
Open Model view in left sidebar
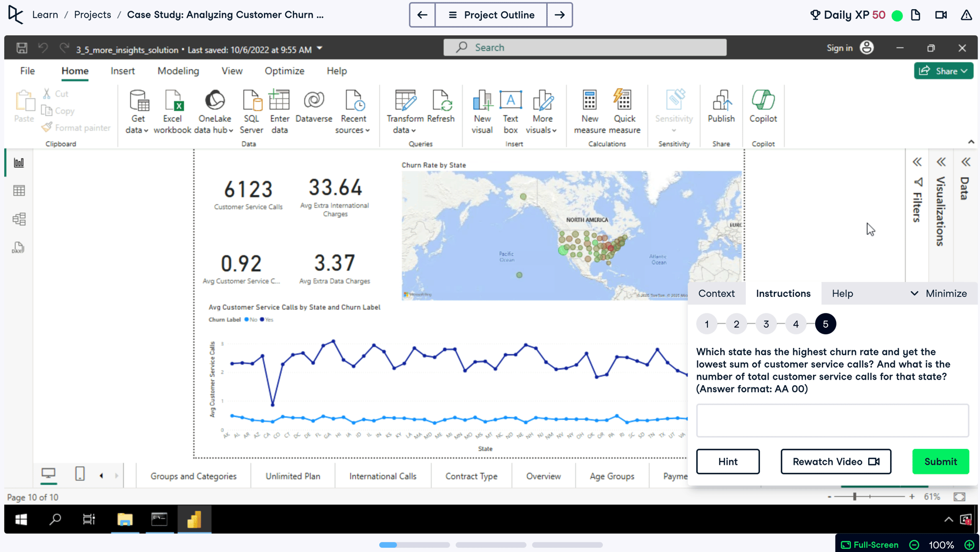point(19,219)
